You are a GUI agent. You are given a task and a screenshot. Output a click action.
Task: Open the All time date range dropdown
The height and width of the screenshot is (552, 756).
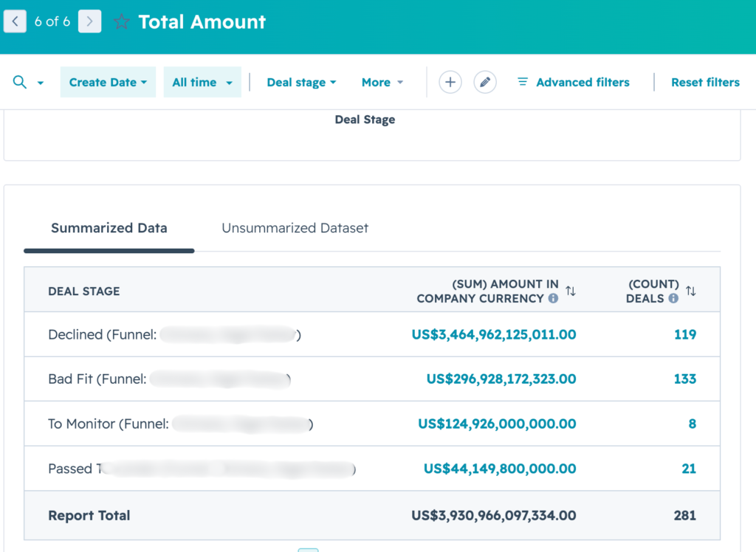coord(202,82)
